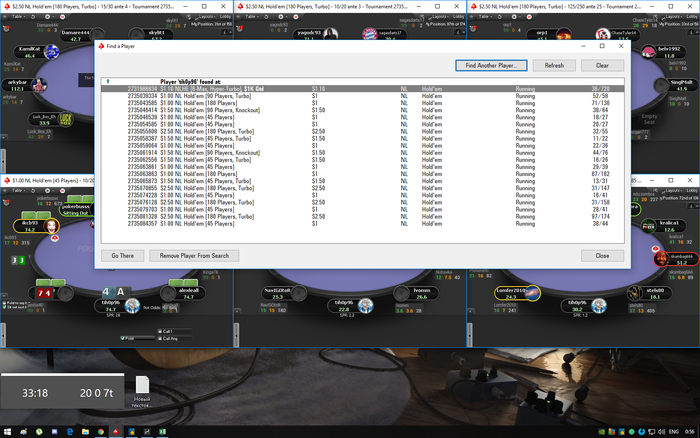This screenshot has width=700, height=438.
Task: Click Lobby in top-right poker window
Action: click(692, 17)
